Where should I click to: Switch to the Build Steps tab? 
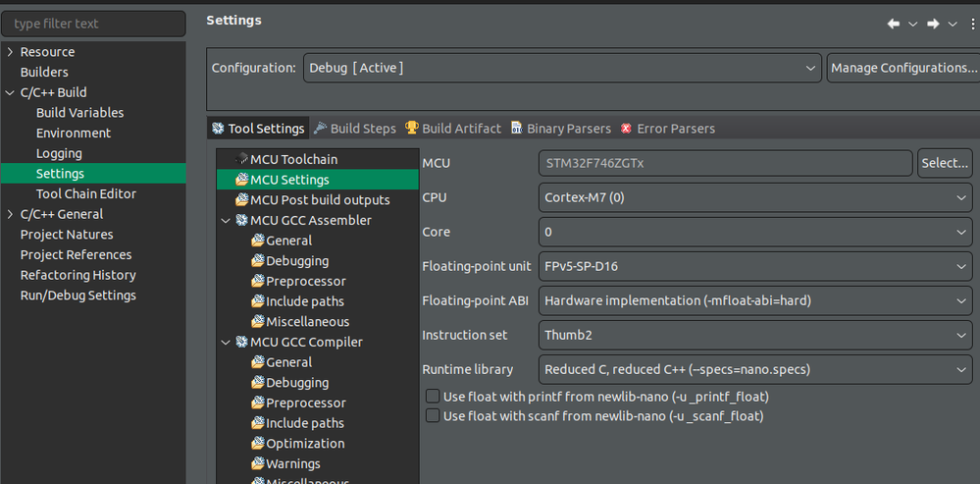(354, 129)
